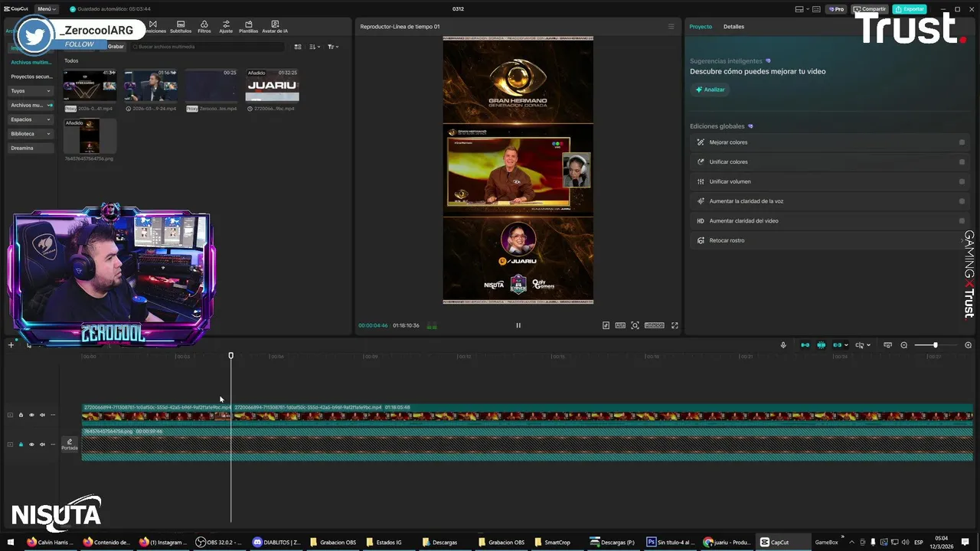Screen dimensions: 980x551
Task: Adjust the timeline zoom slider
Action: click(935, 345)
